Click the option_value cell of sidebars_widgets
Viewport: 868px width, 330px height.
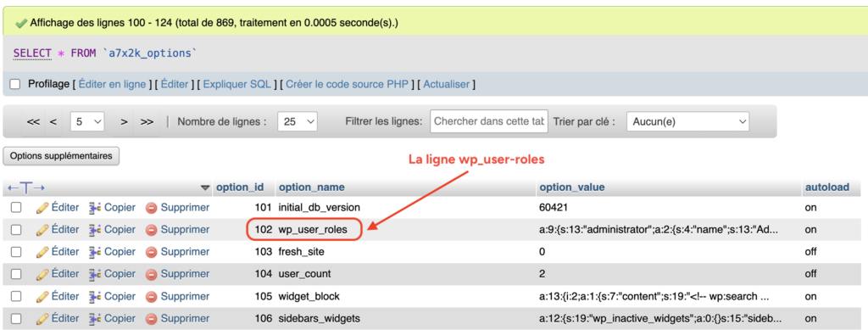(659, 318)
